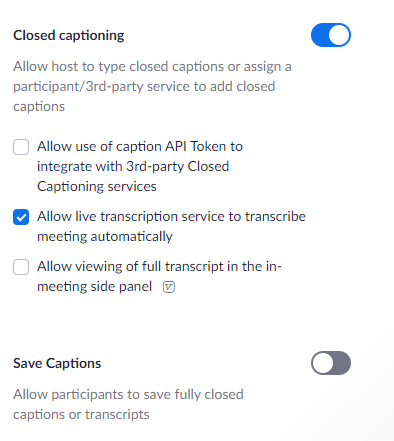The width and height of the screenshot is (394, 441).
Task: Click the 'Allow host to type closed captions' description
Action: click(152, 86)
